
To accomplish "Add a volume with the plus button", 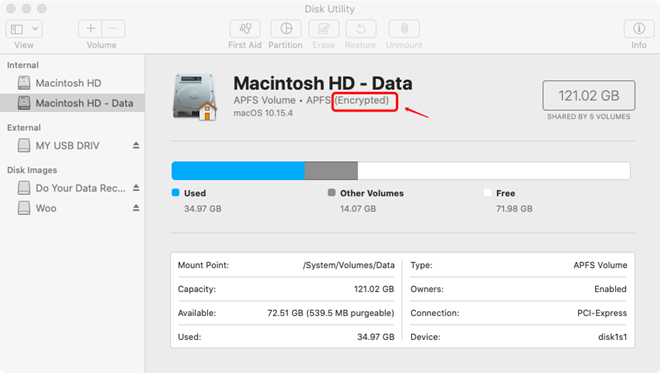I will coord(90,29).
